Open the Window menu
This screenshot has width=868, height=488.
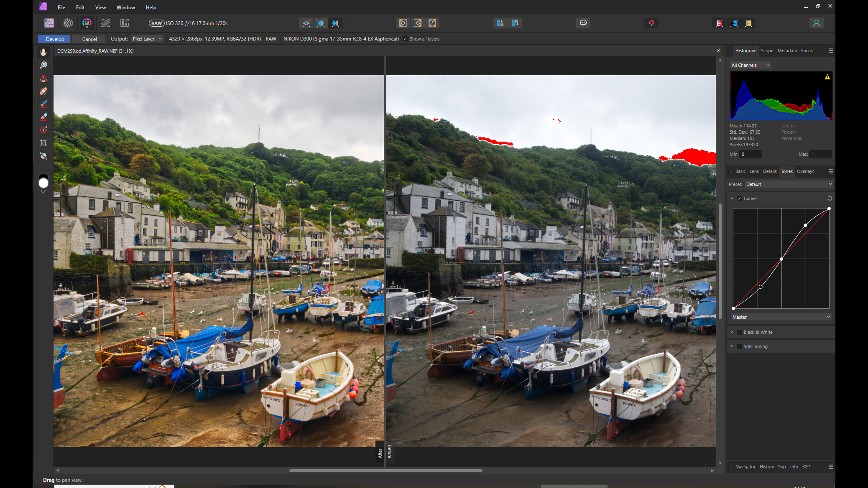(125, 8)
